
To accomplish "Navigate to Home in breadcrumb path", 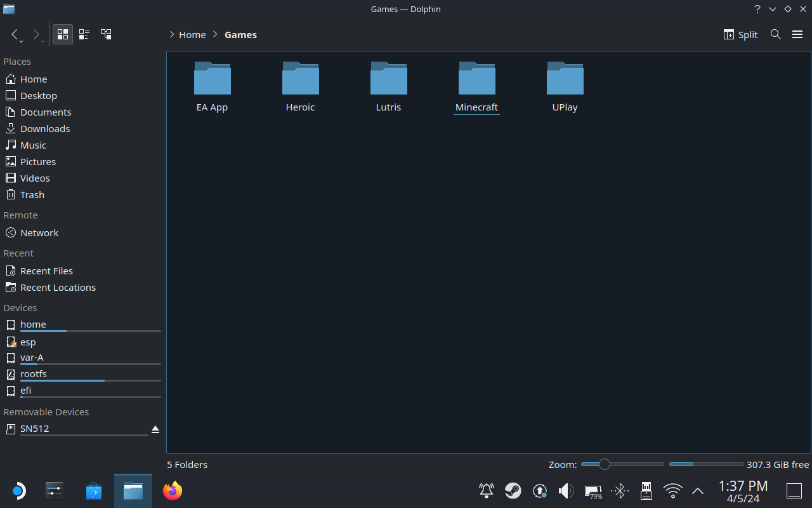I will (192, 35).
